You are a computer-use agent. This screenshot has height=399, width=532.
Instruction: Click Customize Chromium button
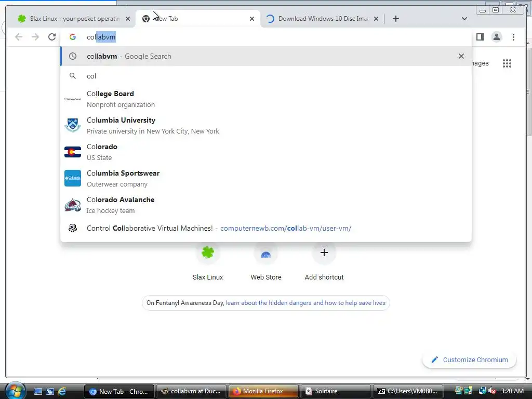(x=470, y=360)
